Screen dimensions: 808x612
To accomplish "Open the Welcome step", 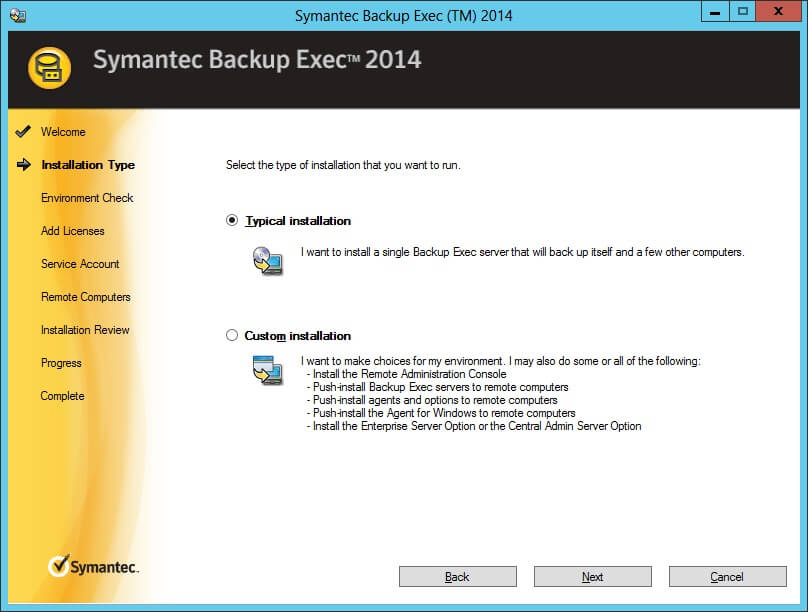I will click(63, 132).
